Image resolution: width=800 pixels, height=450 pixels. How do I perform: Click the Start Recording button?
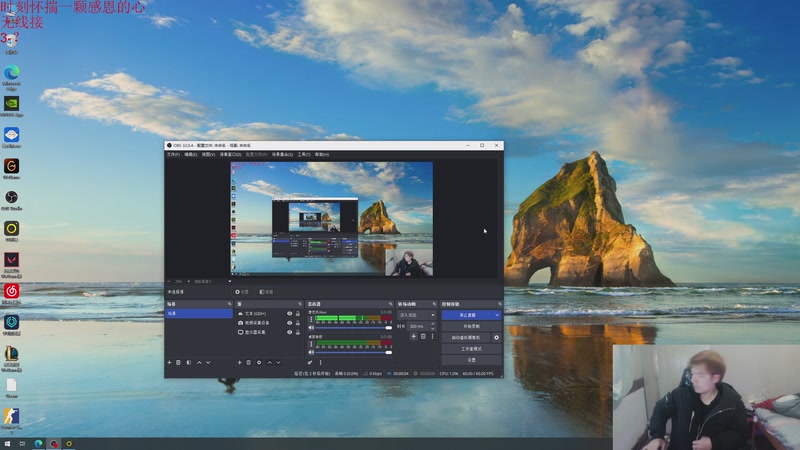(x=471, y=326)
